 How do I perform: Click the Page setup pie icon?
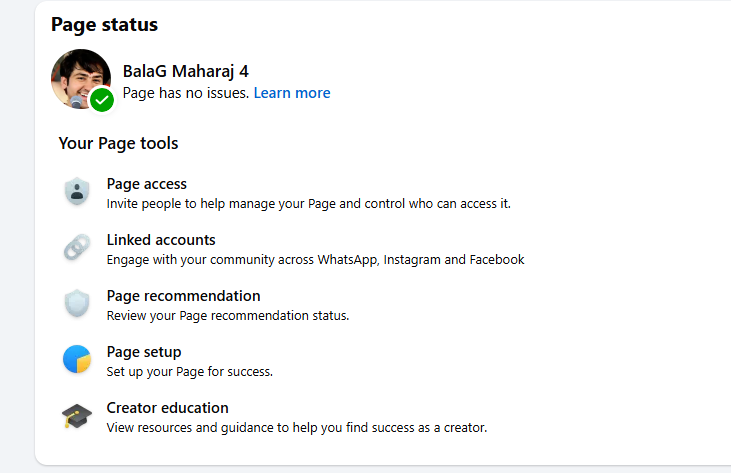click(77, 360)
